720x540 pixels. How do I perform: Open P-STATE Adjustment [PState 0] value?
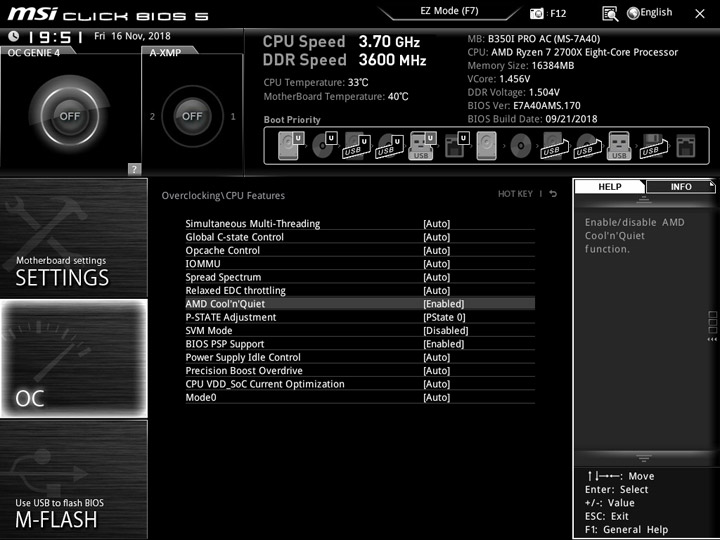coord(444,317)
